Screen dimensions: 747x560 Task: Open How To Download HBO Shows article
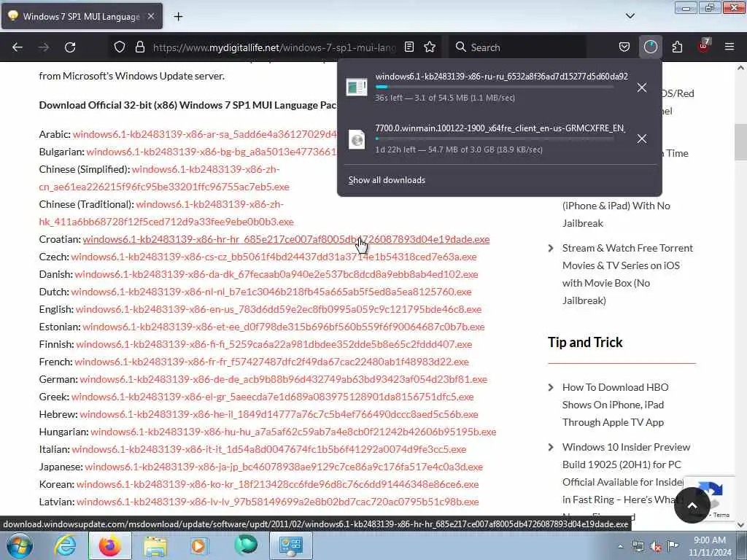[615, 405]
